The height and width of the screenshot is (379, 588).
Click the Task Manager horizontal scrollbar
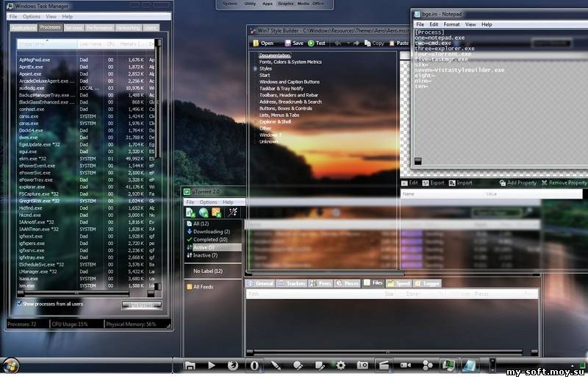click(86, 293)
